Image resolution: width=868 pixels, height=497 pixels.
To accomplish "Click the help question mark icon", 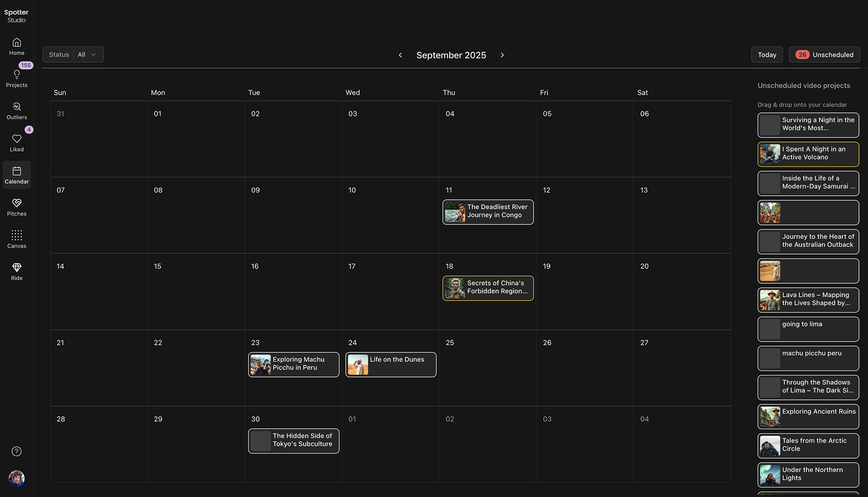I will (x=17, y=451).
